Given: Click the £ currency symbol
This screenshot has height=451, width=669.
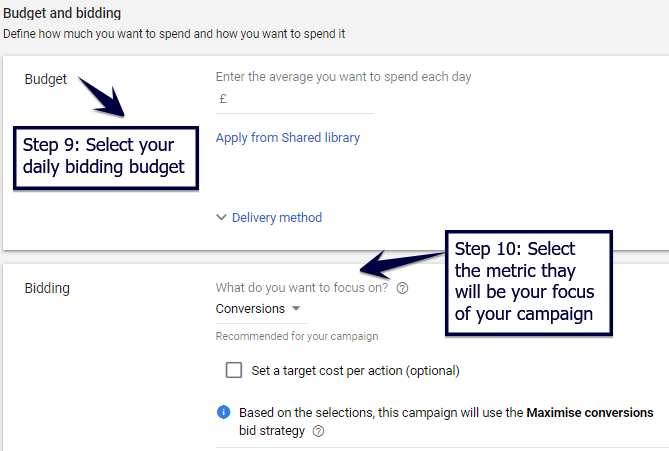Looking at the screenshot, I should coord(222,99).
